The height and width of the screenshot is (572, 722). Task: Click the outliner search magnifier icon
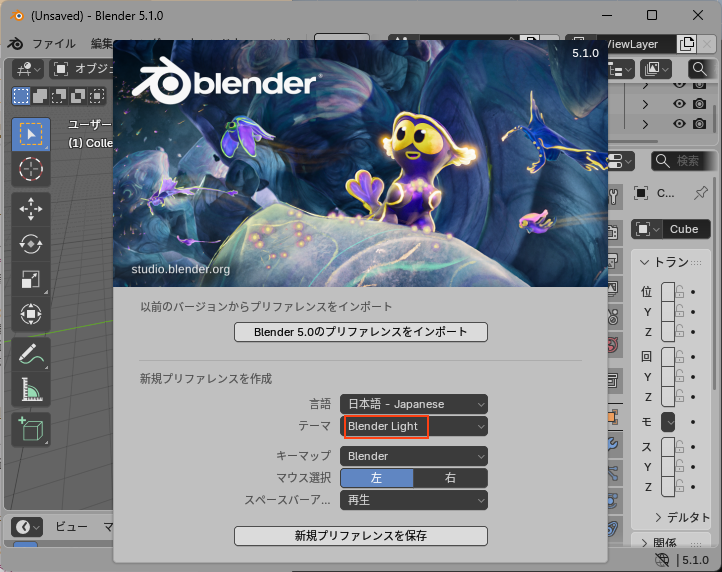point(699,69)
